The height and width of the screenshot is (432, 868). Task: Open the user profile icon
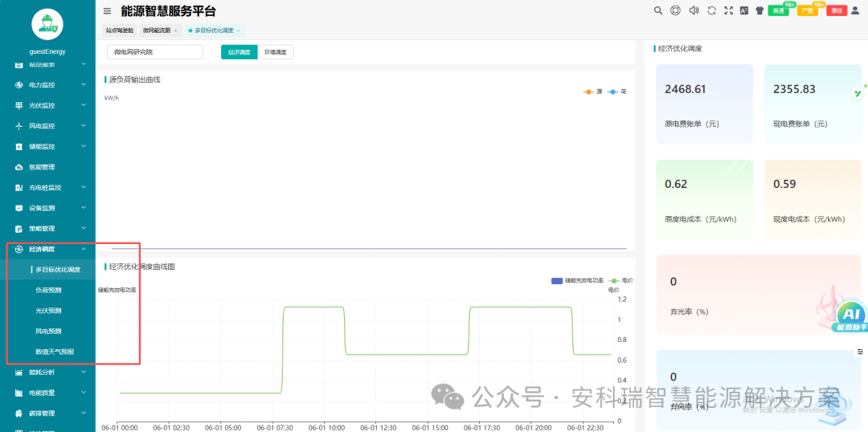855,10
